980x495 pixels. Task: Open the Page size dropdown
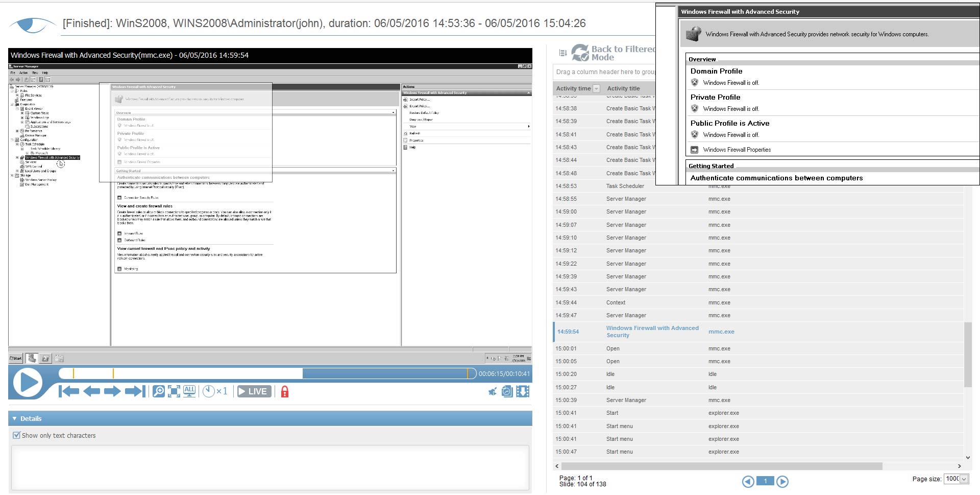(x=964, y=479)
